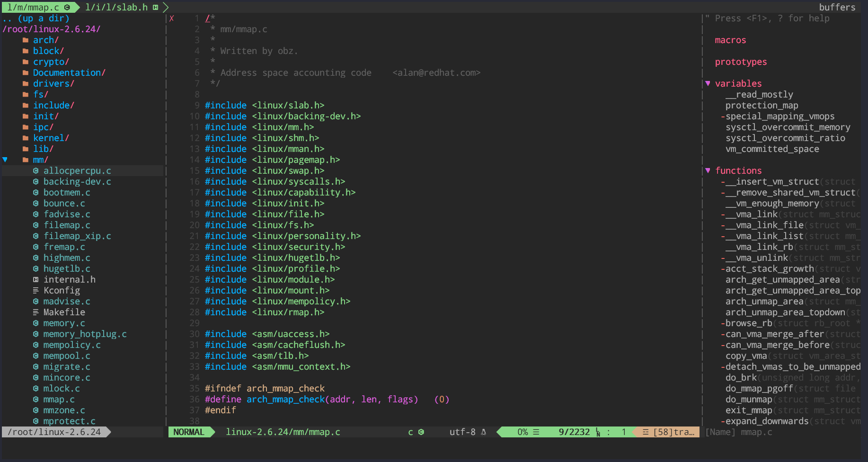Click the NORMAL mode indicator

click(189, 432)
